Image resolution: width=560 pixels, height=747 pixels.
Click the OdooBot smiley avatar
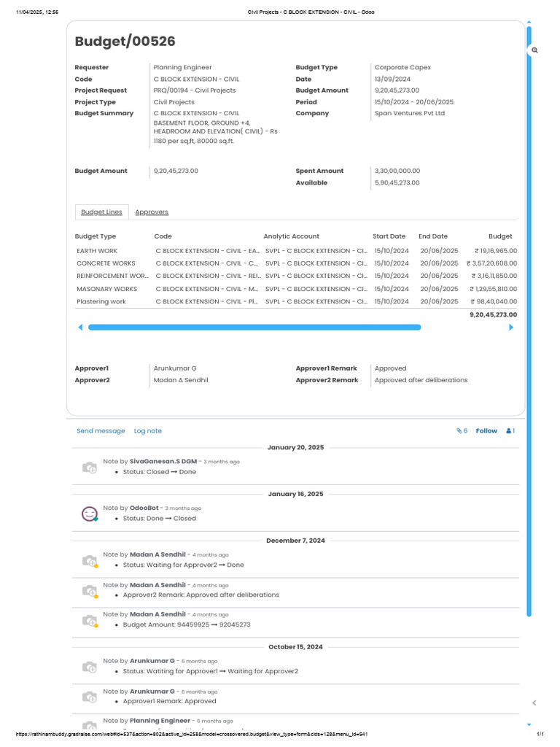[x=90, y=514]
